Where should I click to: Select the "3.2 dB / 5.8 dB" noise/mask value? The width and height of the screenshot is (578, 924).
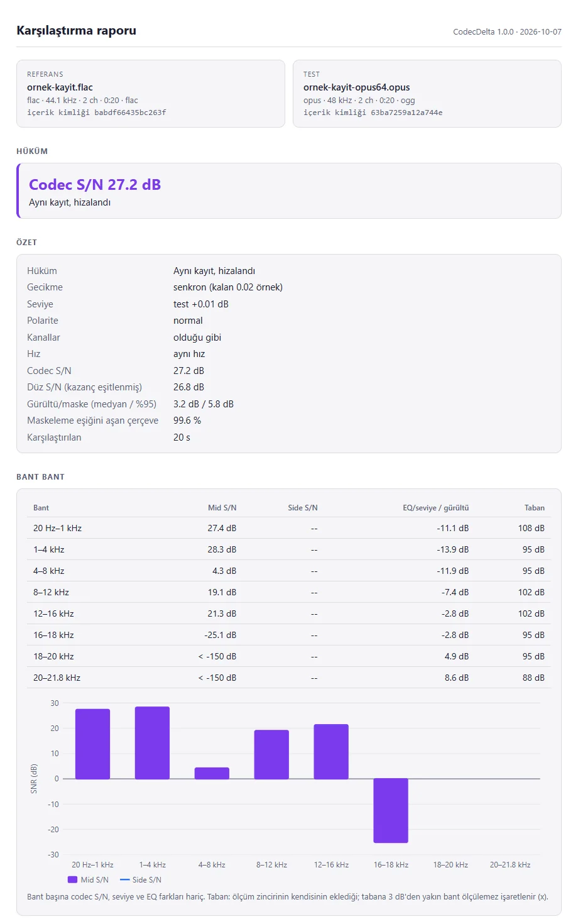[204, 404]
